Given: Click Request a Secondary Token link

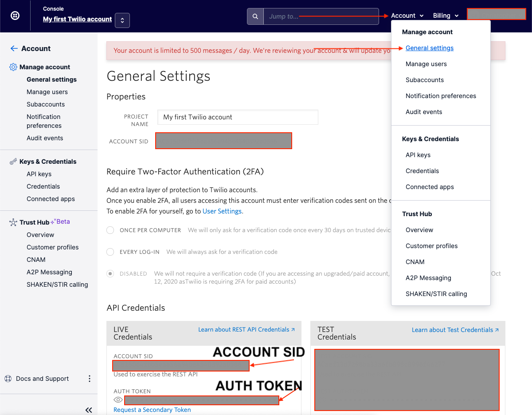Looking at the screenshot, I should coord(152,410).
